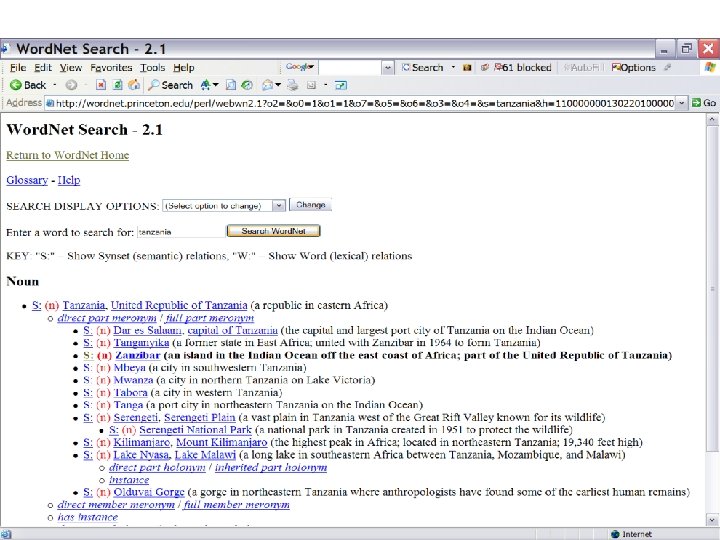This screenshot has width=720, height=540.
Task: Expand the Mail button dropdown arrow
Action: tap(278, 85)
